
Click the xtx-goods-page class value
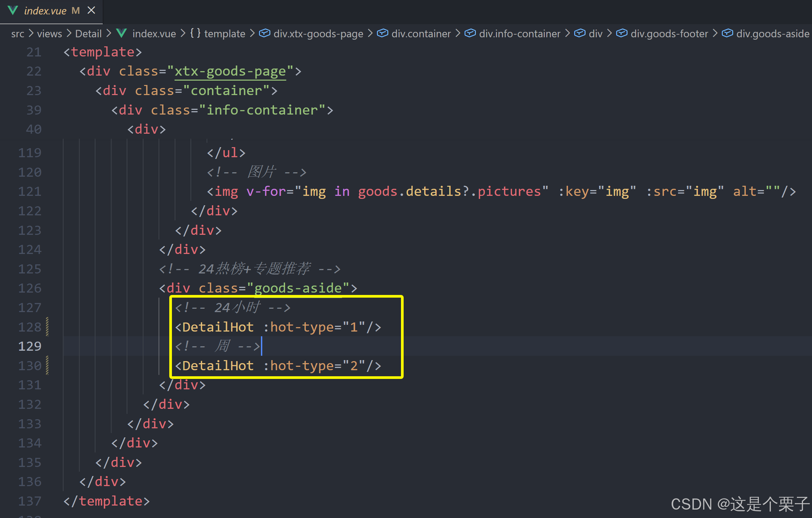[x=230, y=72]
